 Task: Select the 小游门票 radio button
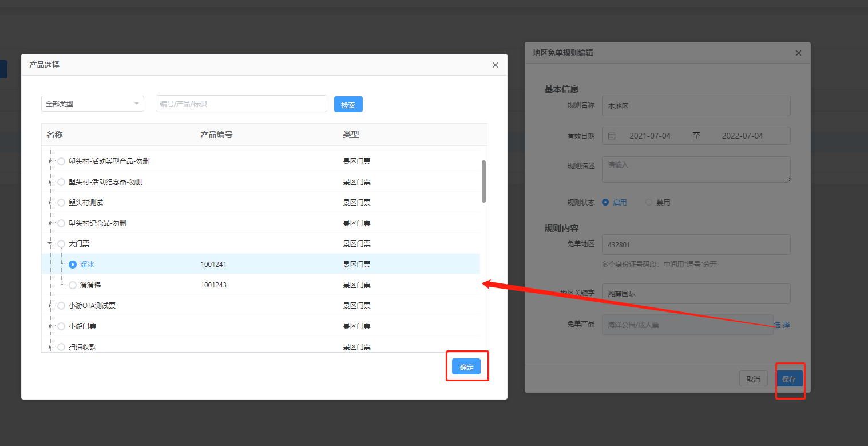pyautogui.click(x=61, y=326)
